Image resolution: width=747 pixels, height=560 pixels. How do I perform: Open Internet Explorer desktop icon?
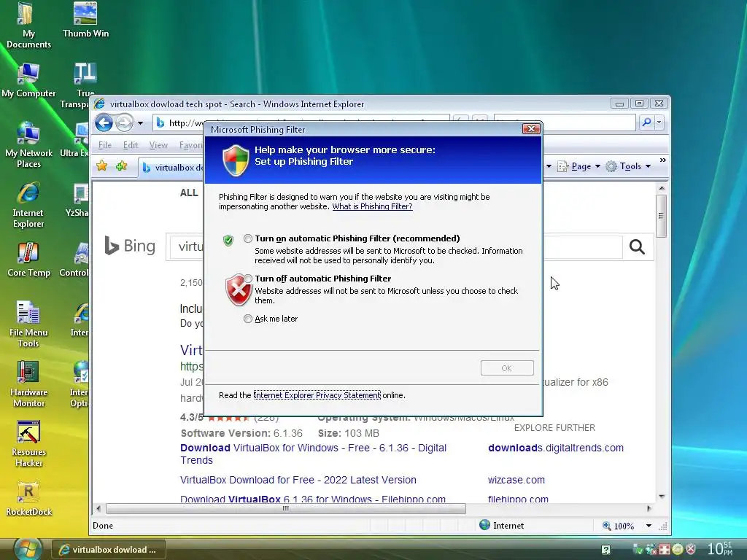point(28,205)
